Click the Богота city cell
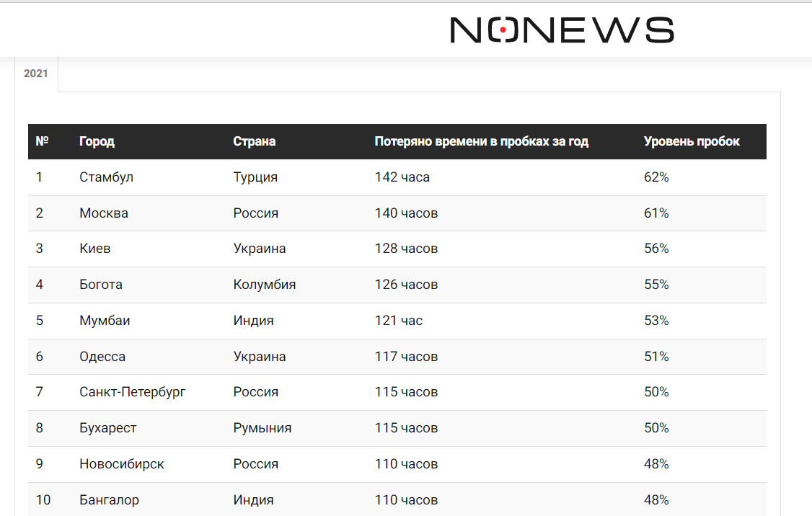The image size is (812, 516). (100, 285)
